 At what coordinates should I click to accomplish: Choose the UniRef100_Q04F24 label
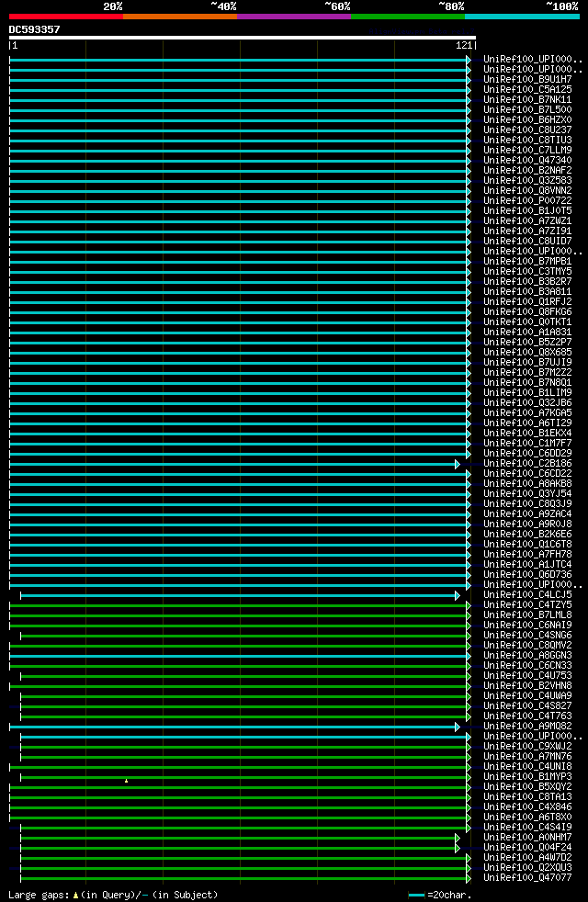coord(527,848)
